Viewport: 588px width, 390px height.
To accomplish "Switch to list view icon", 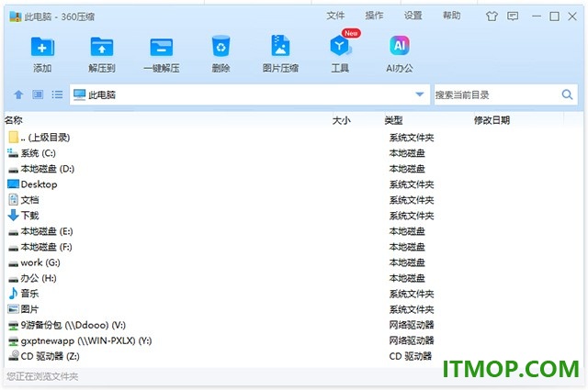I will tap(57, 95).
